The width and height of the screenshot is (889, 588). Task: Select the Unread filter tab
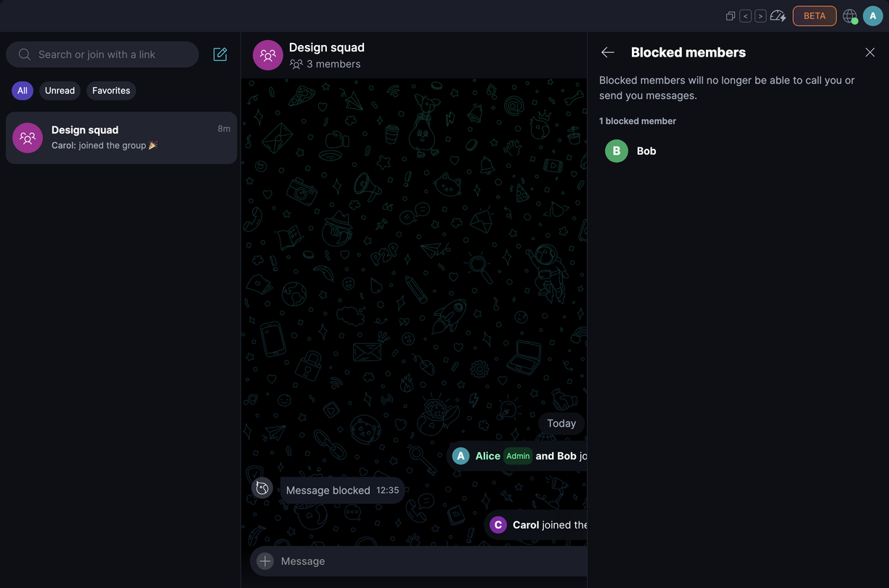[x=60, y=91]
